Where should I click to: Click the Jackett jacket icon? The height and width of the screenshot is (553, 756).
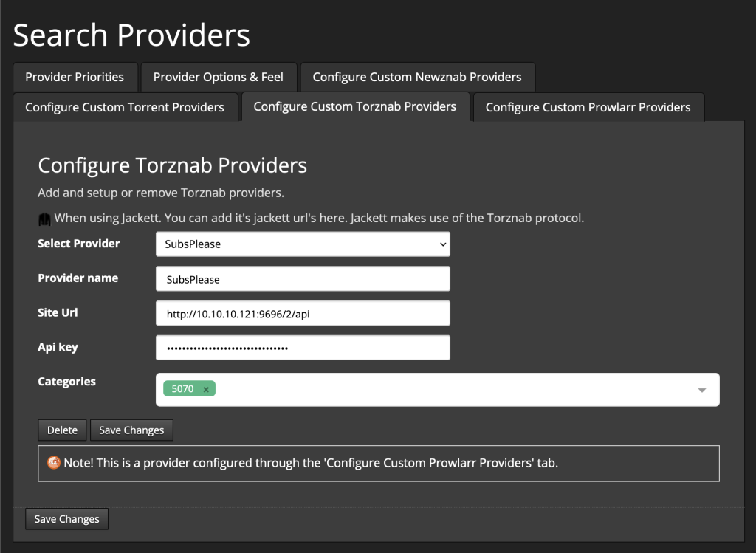(44, 219)
